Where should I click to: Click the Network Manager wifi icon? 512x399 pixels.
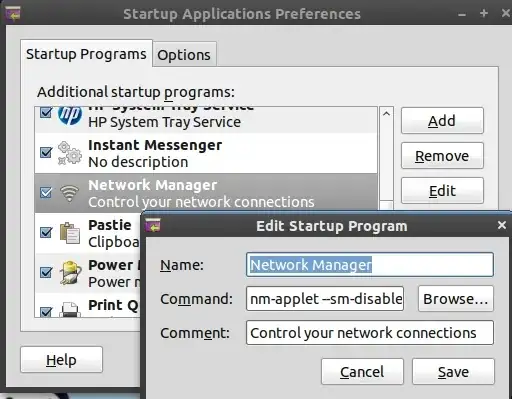pos(69,193)
